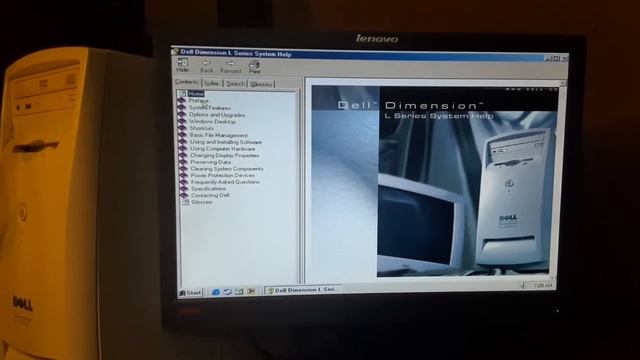This screenshot has height=360, width=640.
Task: Click the Home page icon in tree
Action: point(182,93)
